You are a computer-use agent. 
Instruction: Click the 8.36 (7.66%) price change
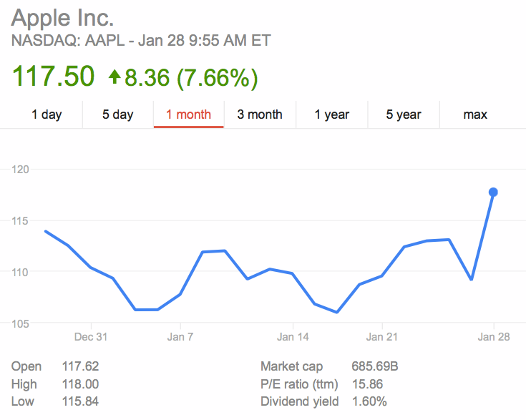(191, 77)
